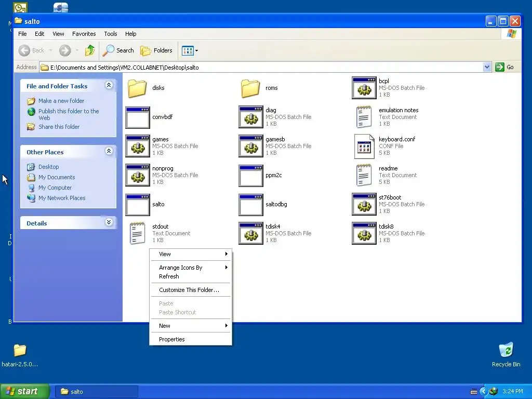Select the st76boot batch file icon
This screenshot has width=532, height=399.
[364, 204]
